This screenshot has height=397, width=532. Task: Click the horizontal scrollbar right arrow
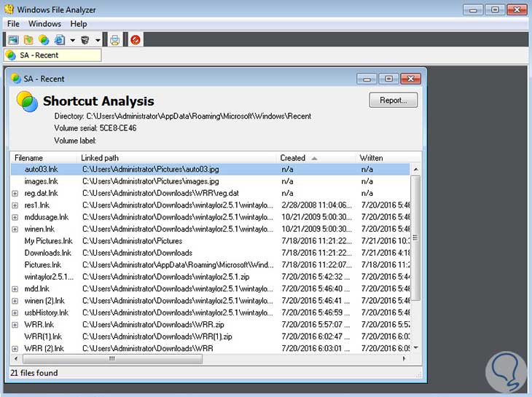tap(404, 358)
